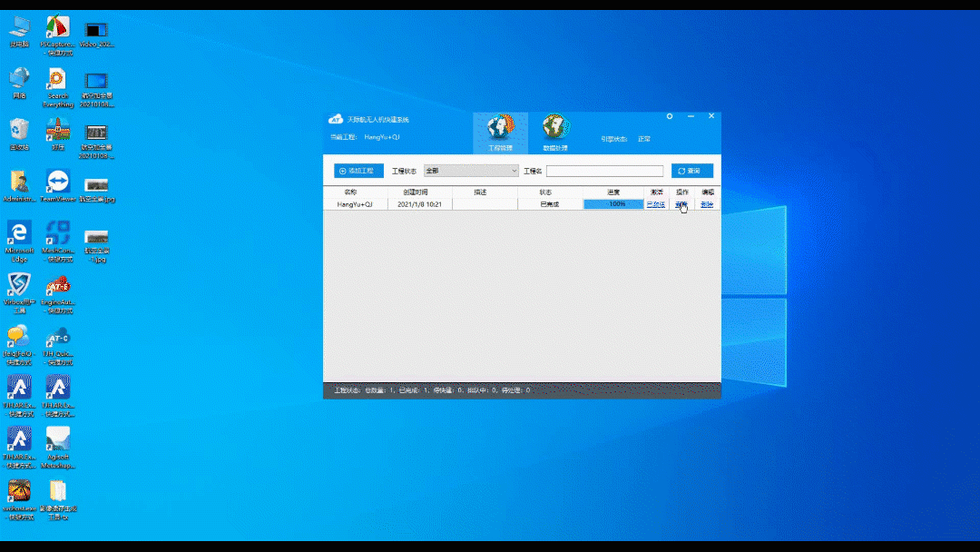980x552 pixels.
Task: Click the 添加工程 add project button
Action: click(x=358, y=171)
